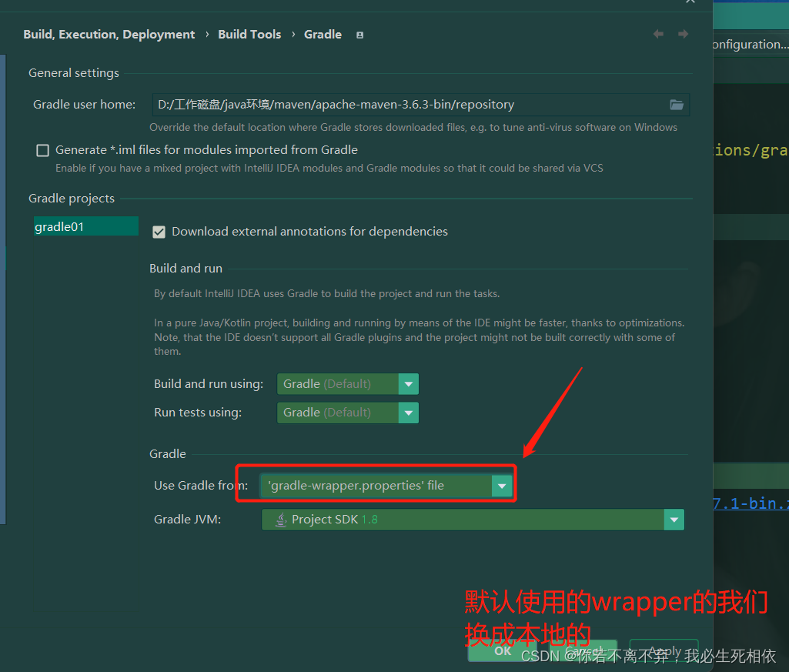Click the 'General settings' section heading
Image resolution: width=789 pixels, height=672 pixels.
click(73, 73)
